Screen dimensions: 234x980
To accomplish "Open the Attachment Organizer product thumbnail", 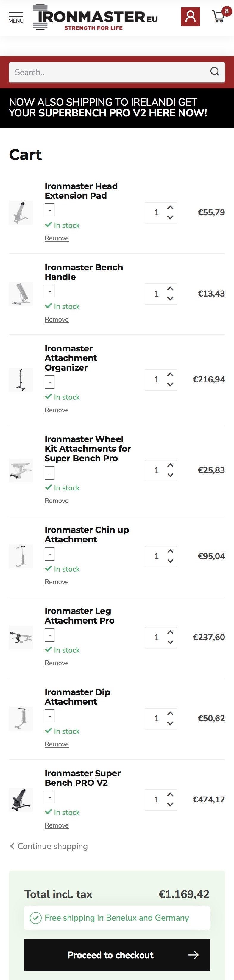I will pos(21,380).
